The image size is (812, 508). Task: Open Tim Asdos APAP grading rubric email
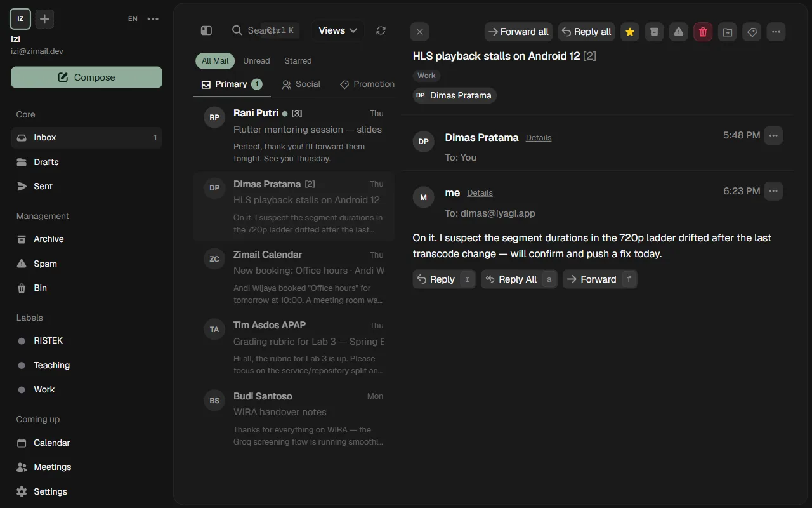point(294,348)
